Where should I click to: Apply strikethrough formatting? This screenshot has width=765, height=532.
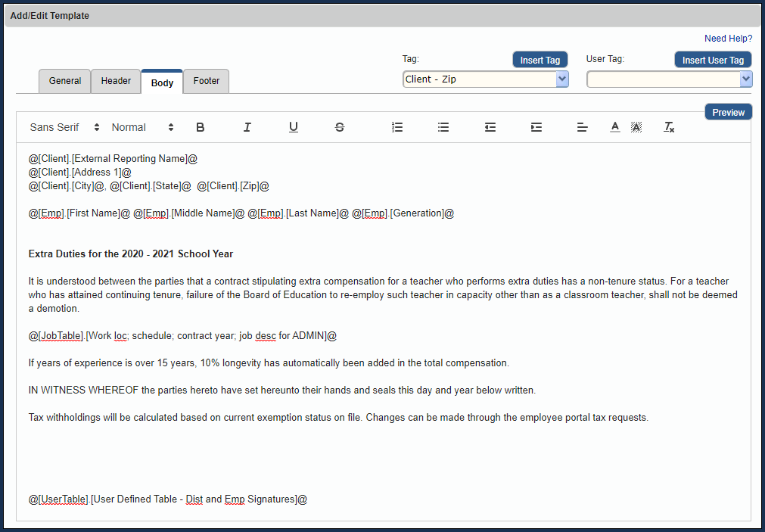click(x=340, y=127)
